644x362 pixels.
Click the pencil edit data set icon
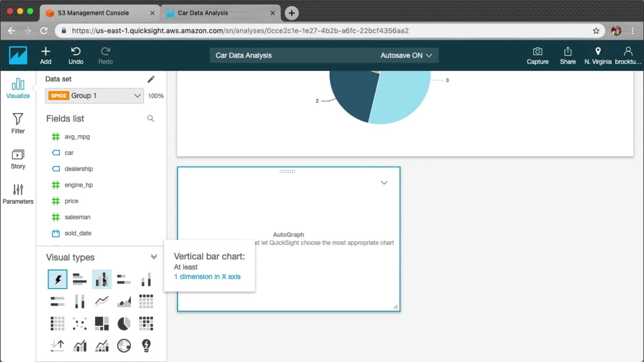coord(151,79)
